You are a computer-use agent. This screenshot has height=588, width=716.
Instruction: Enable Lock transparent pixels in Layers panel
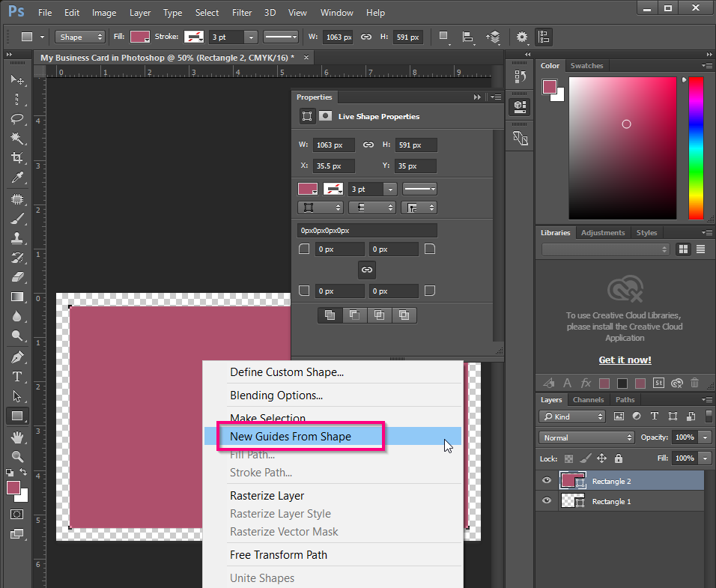click(x=568, y=458)
